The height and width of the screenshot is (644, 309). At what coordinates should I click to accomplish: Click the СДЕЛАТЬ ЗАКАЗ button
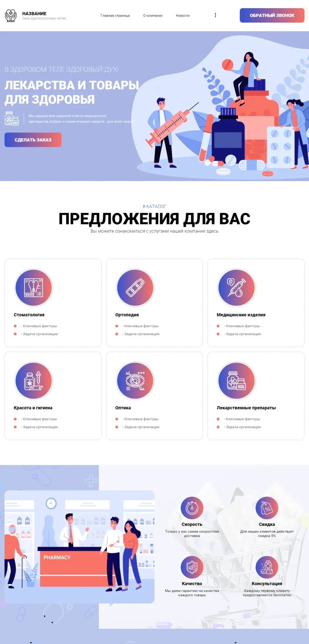pos(33,140)
